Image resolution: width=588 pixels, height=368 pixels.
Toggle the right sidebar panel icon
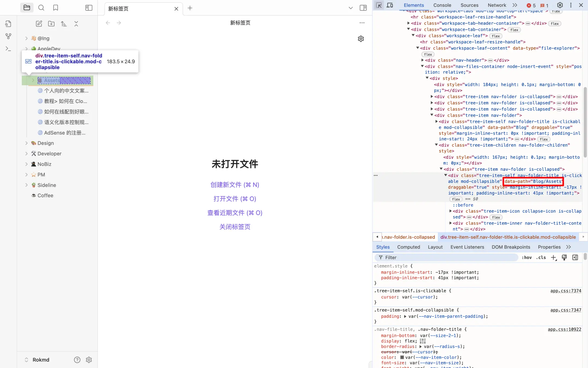(363, 8)
